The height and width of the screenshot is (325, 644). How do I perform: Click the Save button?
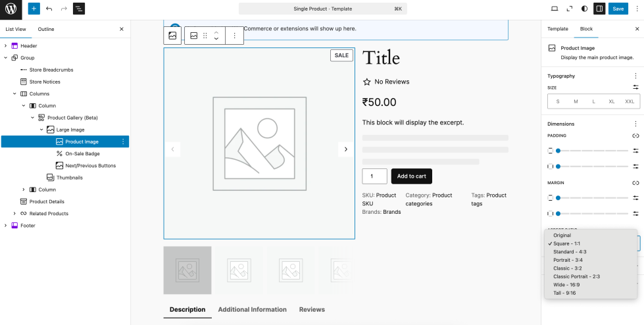(x=618, y=9)
